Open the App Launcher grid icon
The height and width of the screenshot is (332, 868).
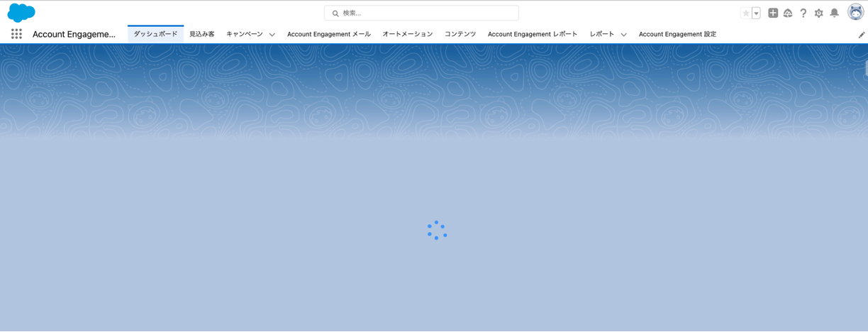[16, 34]
